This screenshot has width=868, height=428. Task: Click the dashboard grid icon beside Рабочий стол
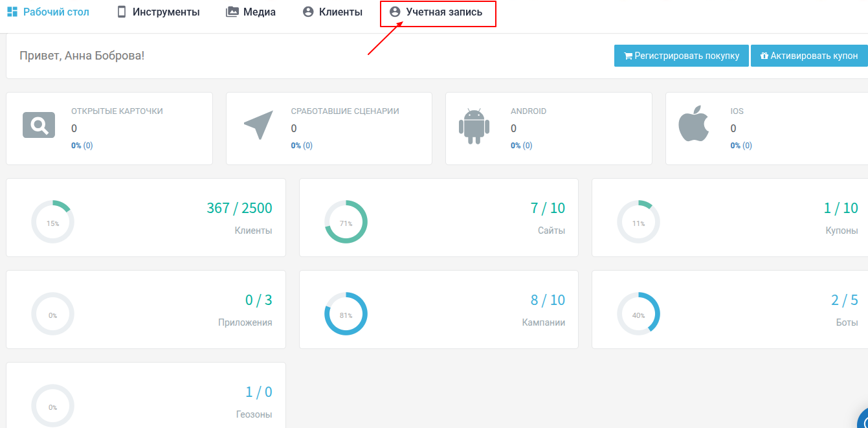click(x=12, y=12)
